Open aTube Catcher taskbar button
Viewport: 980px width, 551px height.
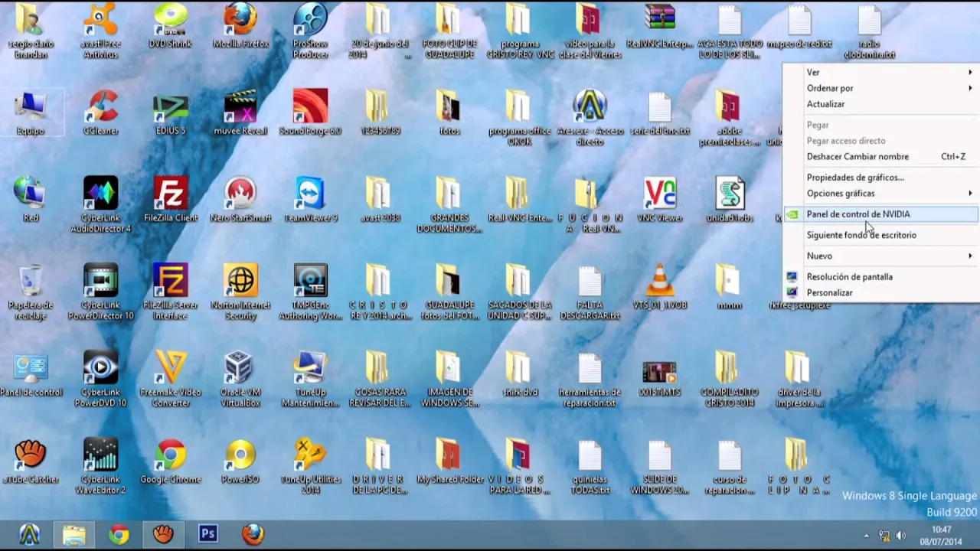[163, 534]
